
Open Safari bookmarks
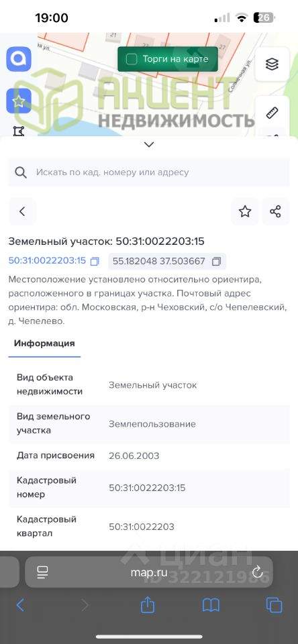(211, 605)
